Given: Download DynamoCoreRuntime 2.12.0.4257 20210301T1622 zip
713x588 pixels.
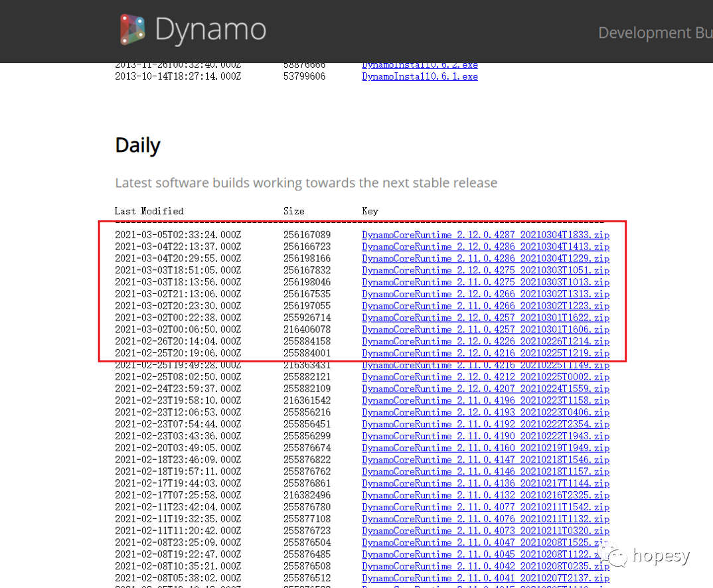Looking at the screenshot, I should click(485, 318).
